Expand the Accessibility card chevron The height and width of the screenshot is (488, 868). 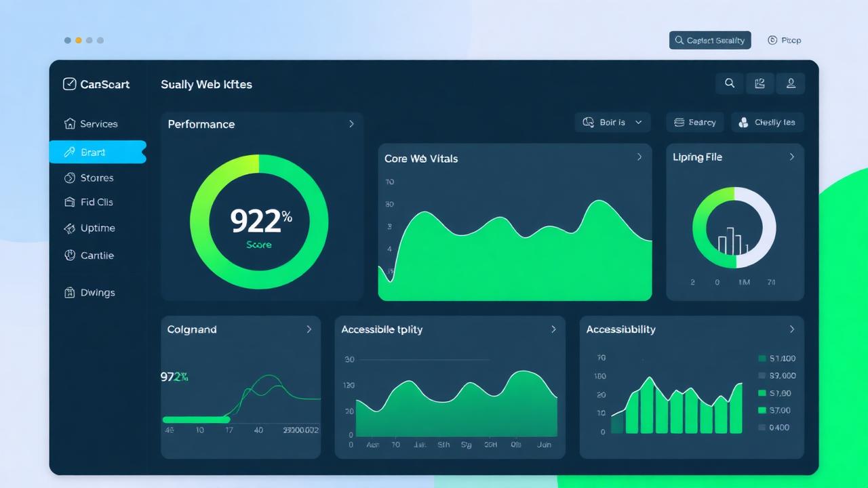coord(791,329)
